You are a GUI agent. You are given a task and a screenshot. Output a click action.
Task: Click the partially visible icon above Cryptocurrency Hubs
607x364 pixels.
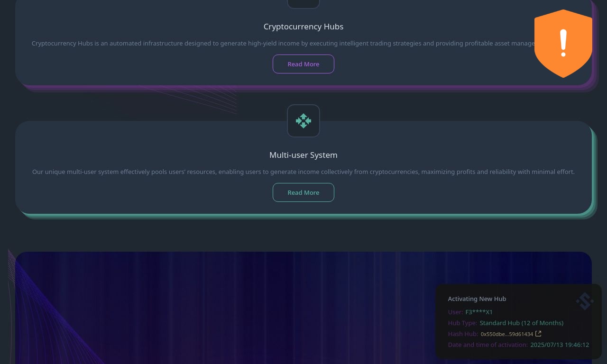[303, 4]
